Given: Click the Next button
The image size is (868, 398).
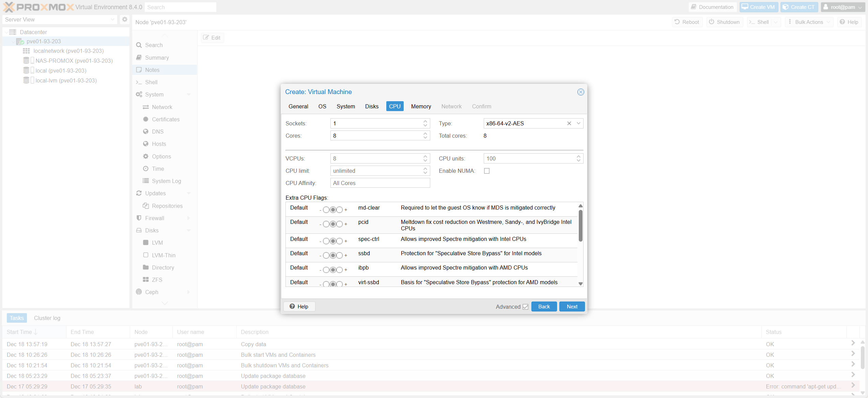Looking at the screenshot, I should coord(572,306).
